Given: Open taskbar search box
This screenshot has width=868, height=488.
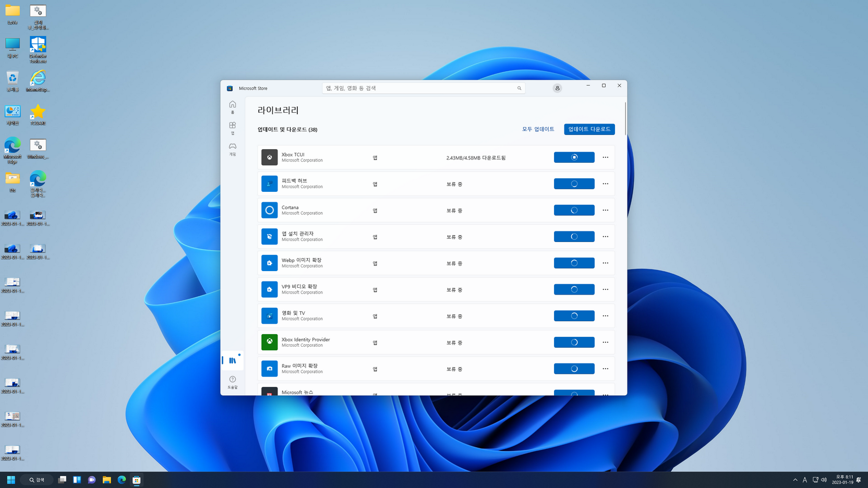Looking at the screenshot, I should tap(37, 480).
